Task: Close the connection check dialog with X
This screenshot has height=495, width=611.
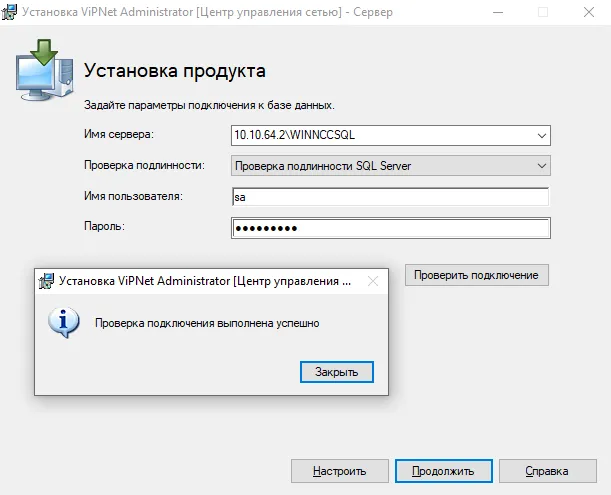Action: click(x=373, y=281)
